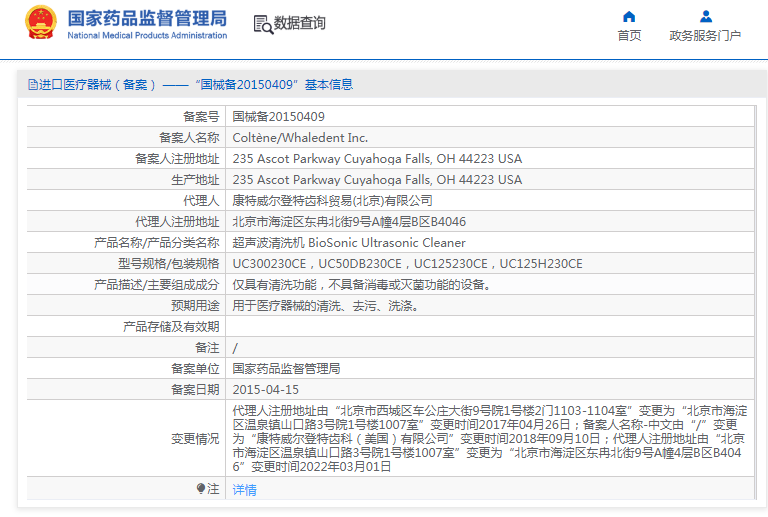Click the 备案人注册地址 address value
This screenshot has width=768, height=517.
[x=377, y=159]
